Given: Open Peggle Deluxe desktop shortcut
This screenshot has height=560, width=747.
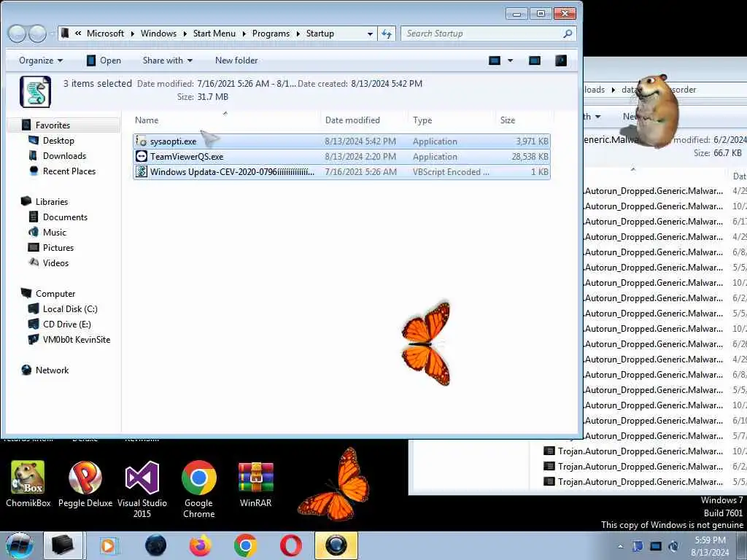Looking at the screenshot, I should [85, 484].
